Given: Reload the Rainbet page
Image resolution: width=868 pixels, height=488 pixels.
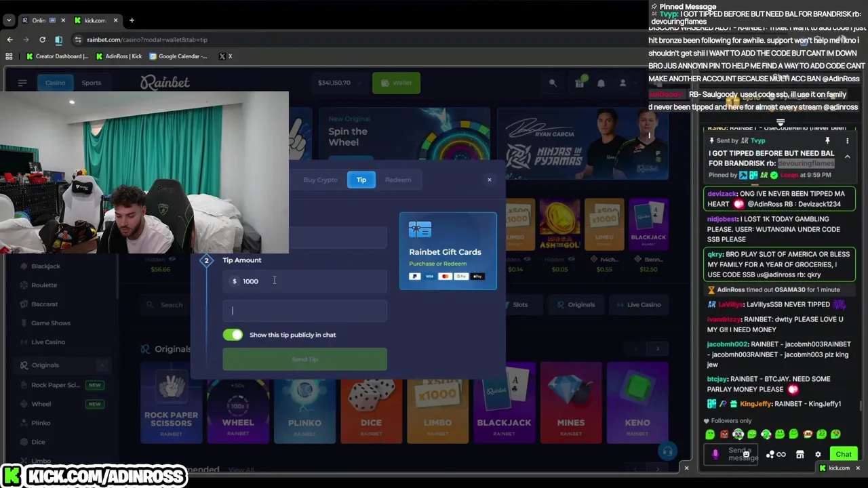Looking at the screenshot, I should tap(42, 39).
